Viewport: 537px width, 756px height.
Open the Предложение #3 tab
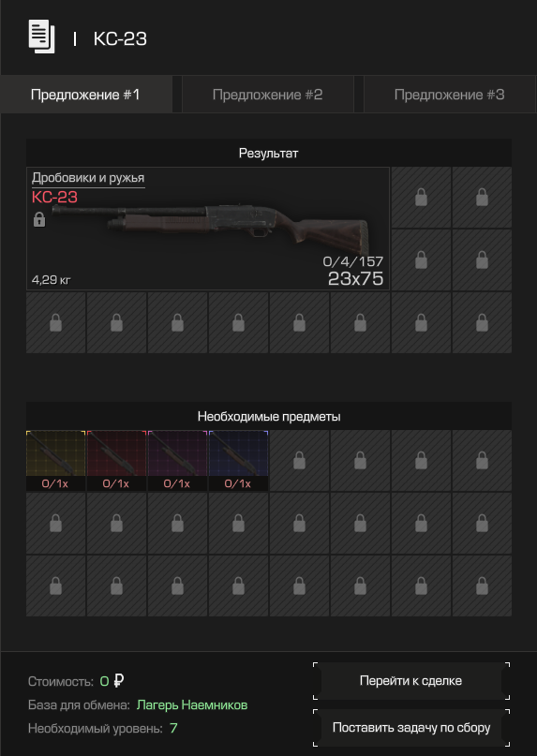(449, 95)
